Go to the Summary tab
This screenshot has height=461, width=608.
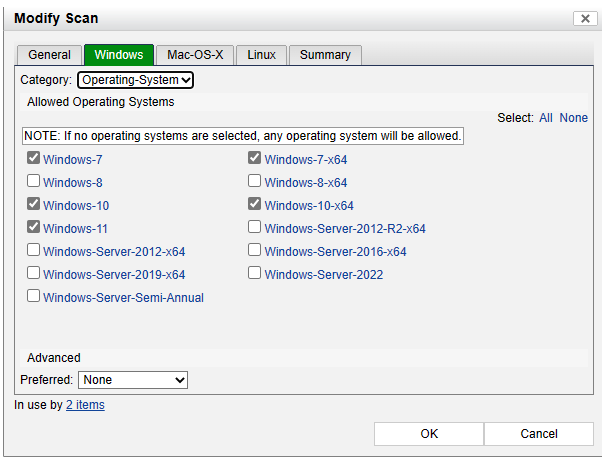[325, 55]
